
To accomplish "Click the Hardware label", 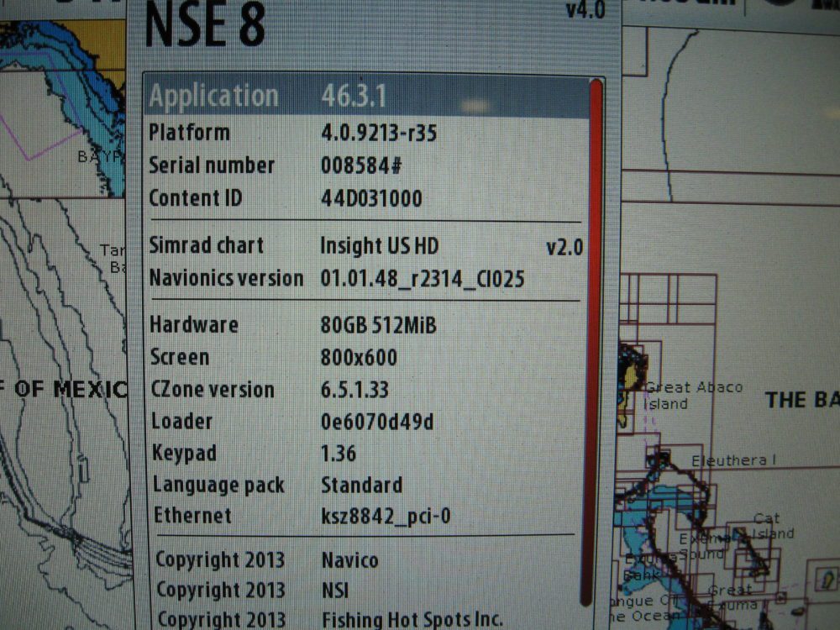I will (x=194, y=324).
